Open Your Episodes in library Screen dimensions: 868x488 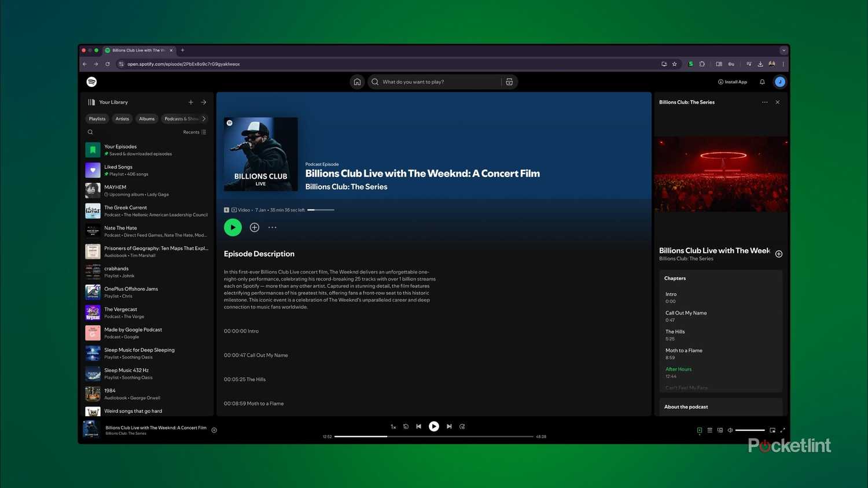tap(147, 150)
